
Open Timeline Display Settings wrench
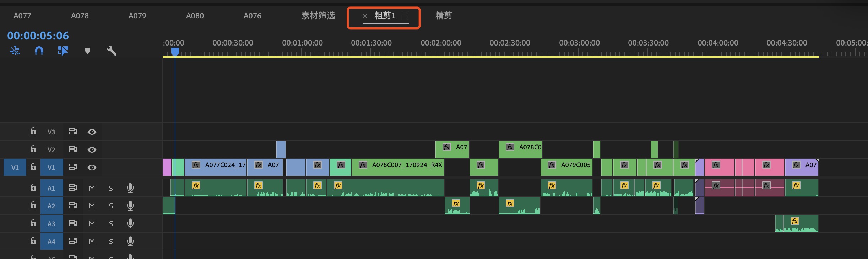coord(112,51)
